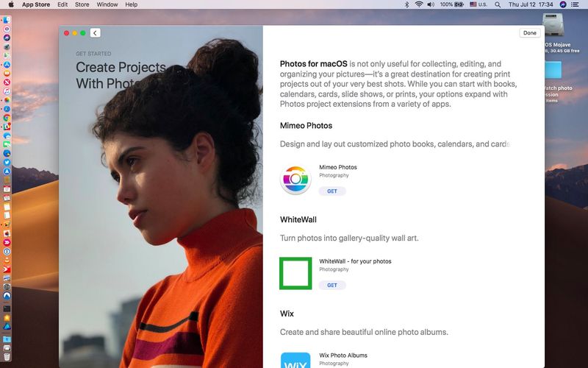
Task: Click the date and time in menu bar
Action: (x=531, y=4)
